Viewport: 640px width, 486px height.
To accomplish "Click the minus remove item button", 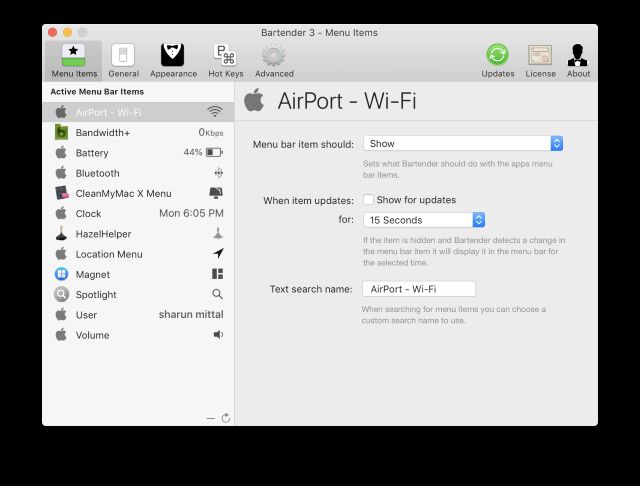I will coord(211,418).
